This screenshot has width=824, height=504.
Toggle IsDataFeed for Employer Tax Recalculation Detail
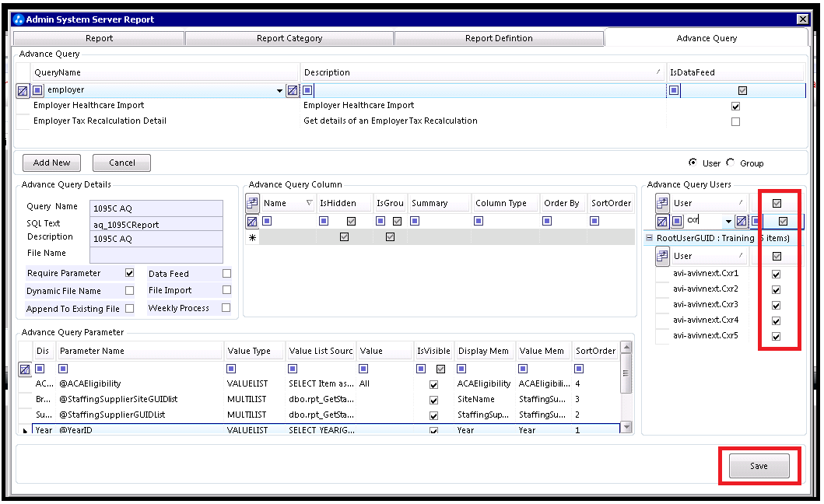pos(736,121)
